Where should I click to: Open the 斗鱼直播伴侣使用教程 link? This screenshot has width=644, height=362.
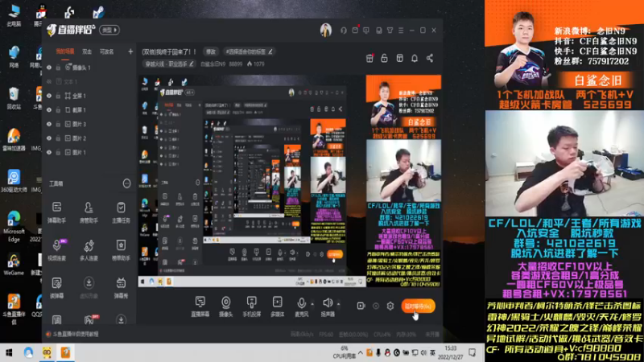pyautogui.click(x=75, y=334)
